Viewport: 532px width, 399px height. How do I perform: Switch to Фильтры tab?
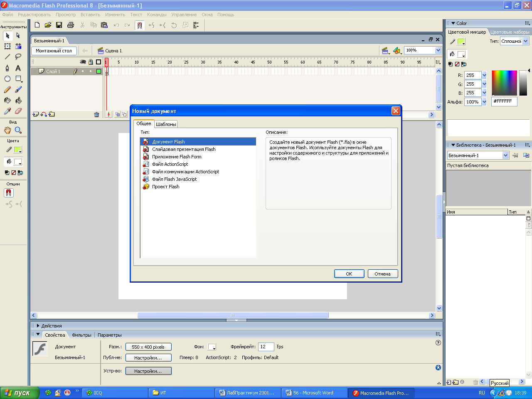tap(81, 335)
